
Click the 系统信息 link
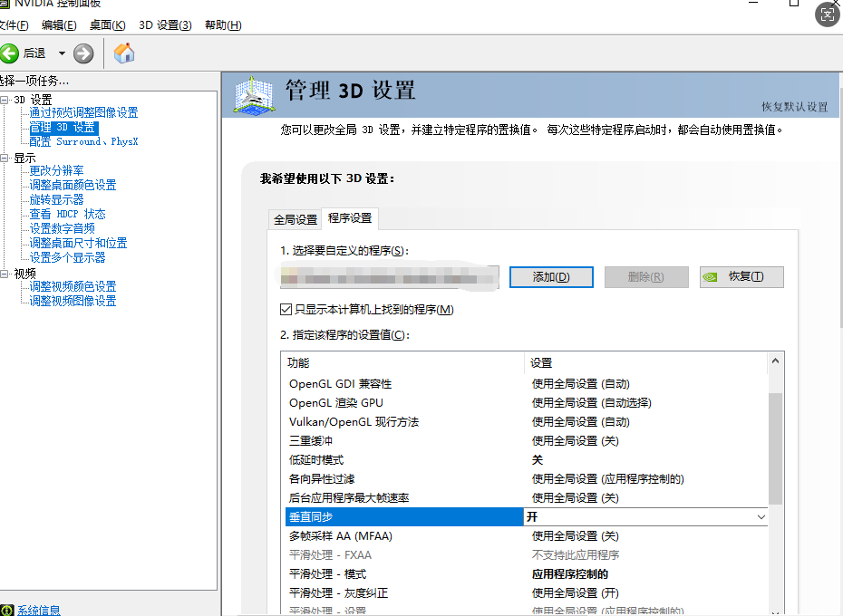39,610
